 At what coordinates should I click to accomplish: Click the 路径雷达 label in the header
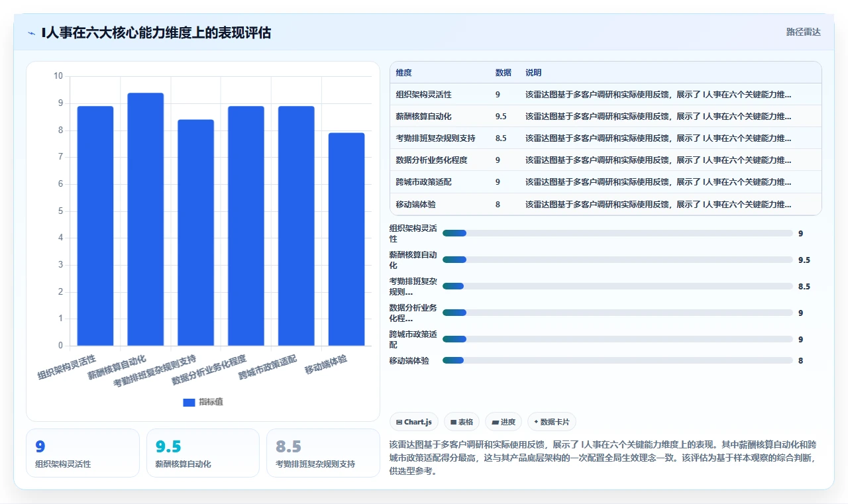click(803, 32)
